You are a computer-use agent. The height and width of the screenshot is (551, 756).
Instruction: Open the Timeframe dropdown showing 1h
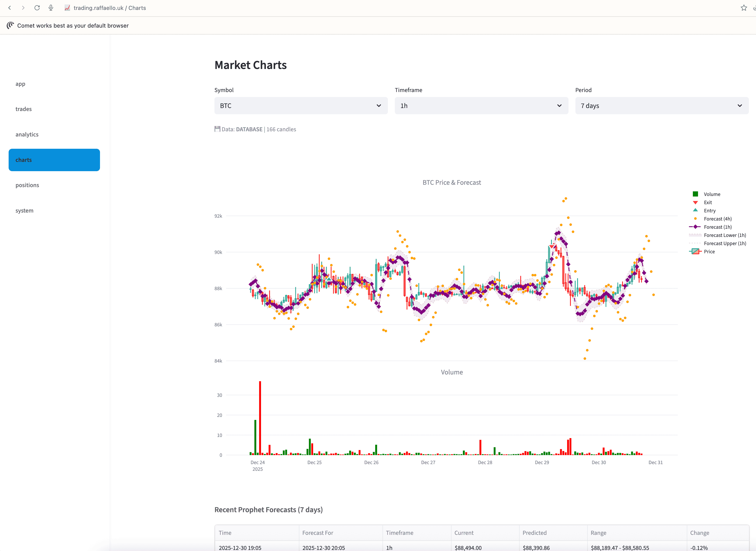481,106
